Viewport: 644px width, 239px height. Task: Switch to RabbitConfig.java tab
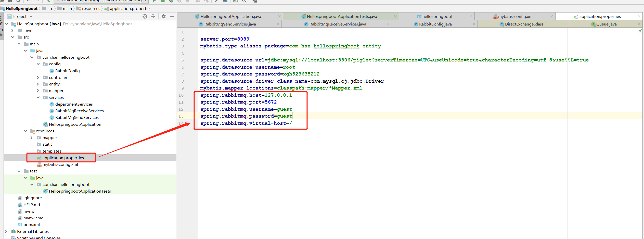(435, 24)
